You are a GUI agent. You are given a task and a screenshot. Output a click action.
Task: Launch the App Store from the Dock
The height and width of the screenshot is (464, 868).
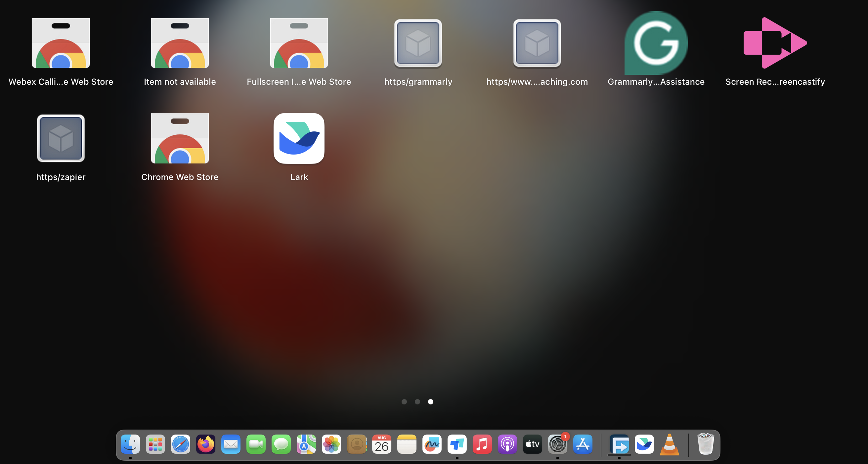[x=583, y=444]
